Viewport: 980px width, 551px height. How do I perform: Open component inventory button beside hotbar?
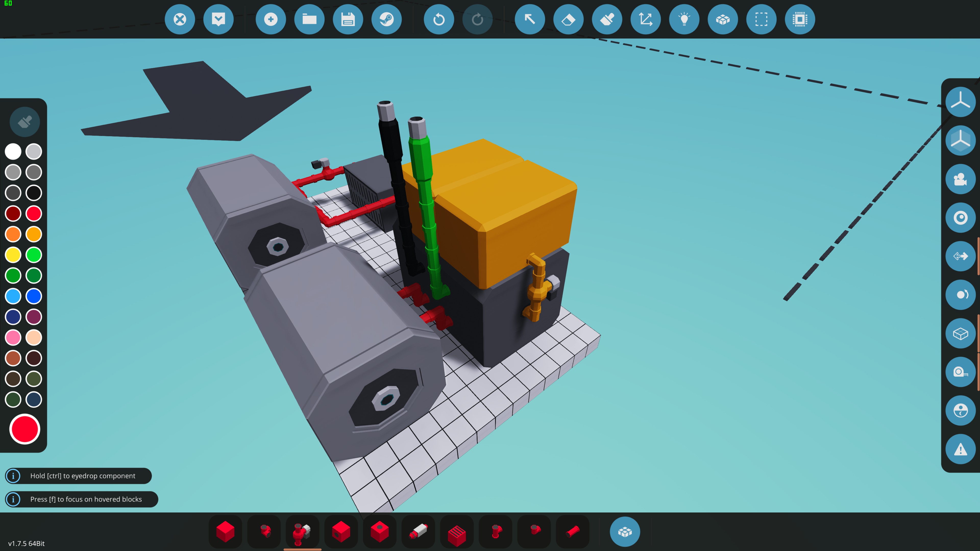tap(625, 531)
